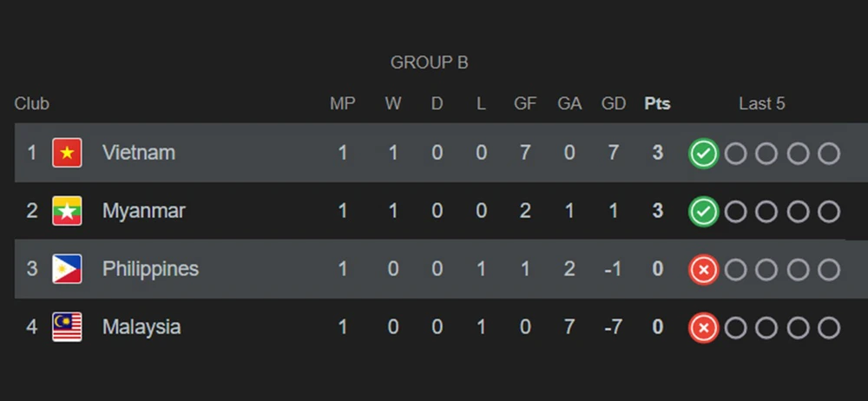The height and width of the screenshot is (401, 868).
Task: Click Vietnam's last empty result circle
Action: click(x=829, y=154)
